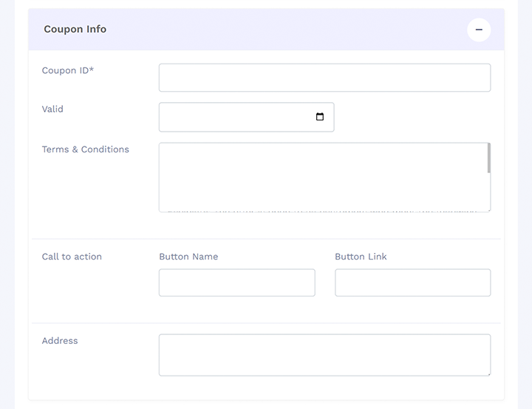Screen dimensions: 532x409
Task: Click the Coupon Info heading text
Action: pos(75,30)
